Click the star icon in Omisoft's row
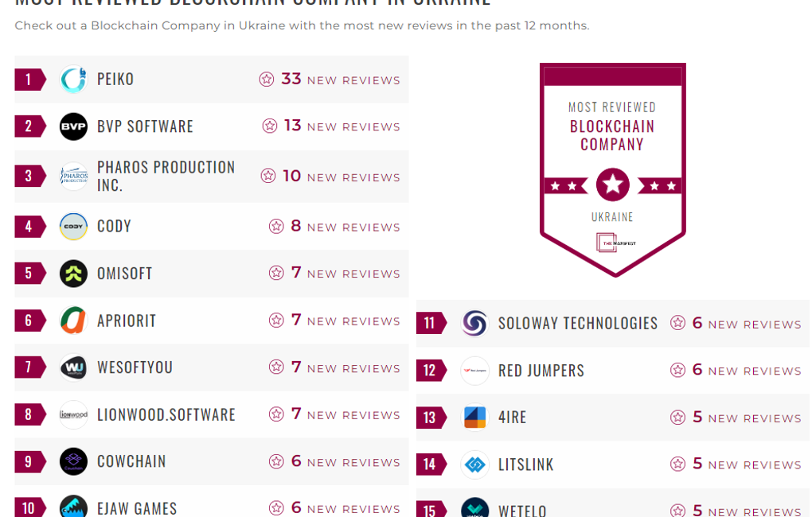812x517 pixels. tap(276, 273)
